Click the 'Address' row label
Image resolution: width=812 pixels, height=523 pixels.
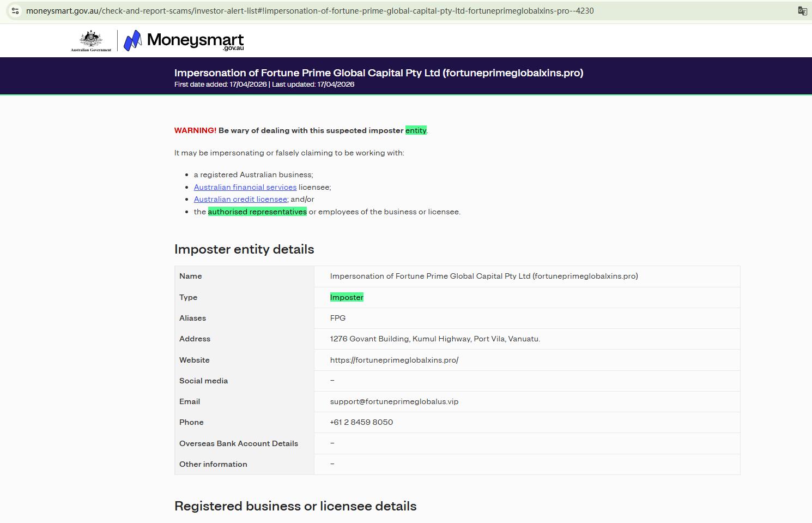coord(195,339)
